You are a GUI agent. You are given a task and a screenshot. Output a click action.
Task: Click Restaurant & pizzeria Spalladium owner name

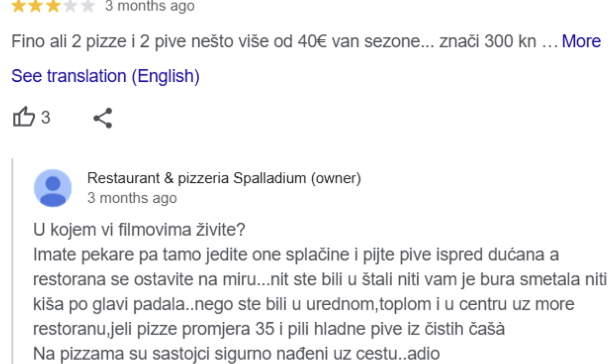tap(224, 178)
